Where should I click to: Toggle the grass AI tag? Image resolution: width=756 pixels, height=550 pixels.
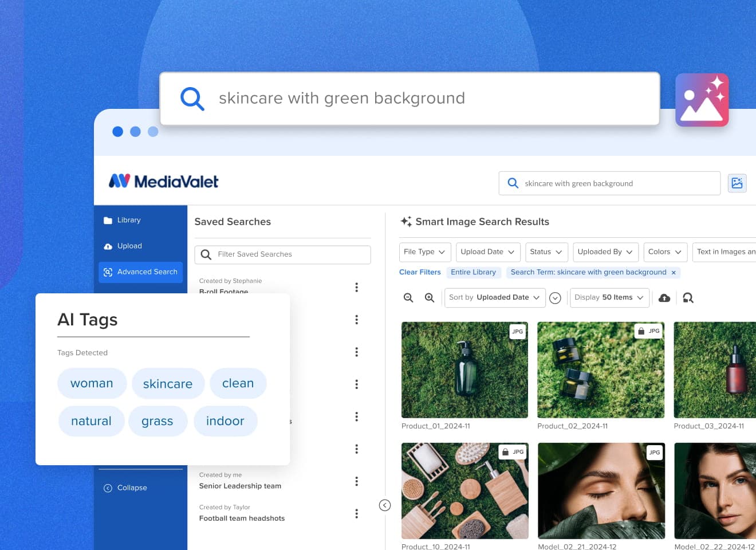158,421
